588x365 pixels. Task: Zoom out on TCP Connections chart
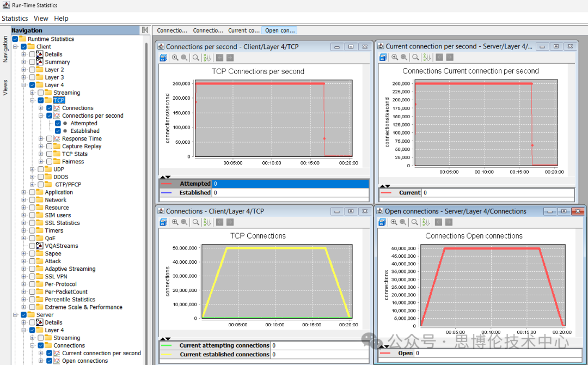184,222
